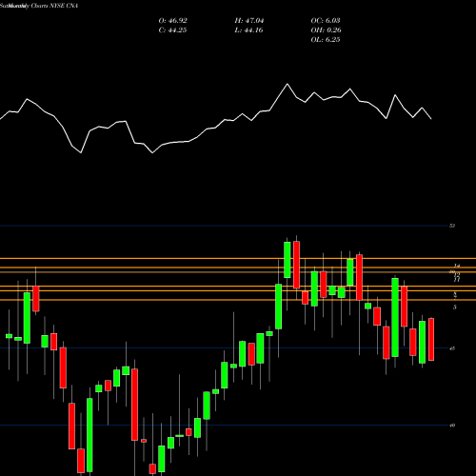476x476 pixels.
Task: Click the 53 price axis label
Action: point(452,226)
